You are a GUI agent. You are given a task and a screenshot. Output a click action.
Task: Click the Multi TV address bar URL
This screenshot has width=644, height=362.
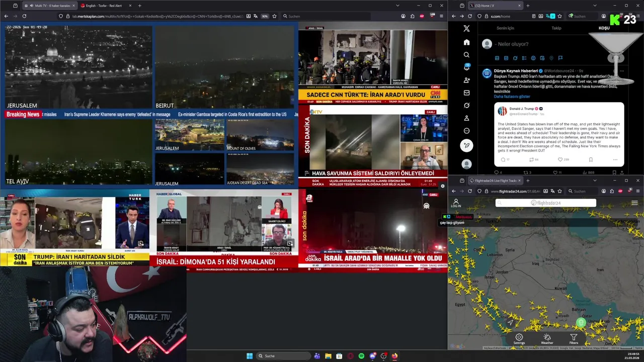[x=157, y=16]
